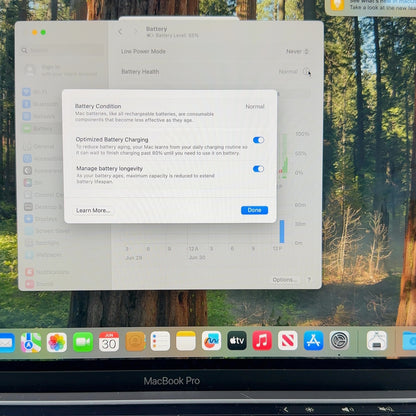Open the App Store in the Dock
Screen dimensions: 416x416
pos(313,340)
